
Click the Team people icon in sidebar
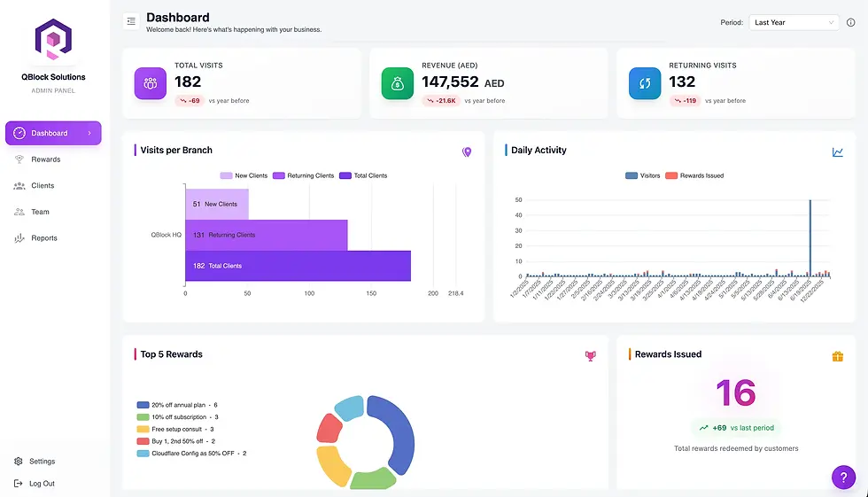tap(19, 212)
